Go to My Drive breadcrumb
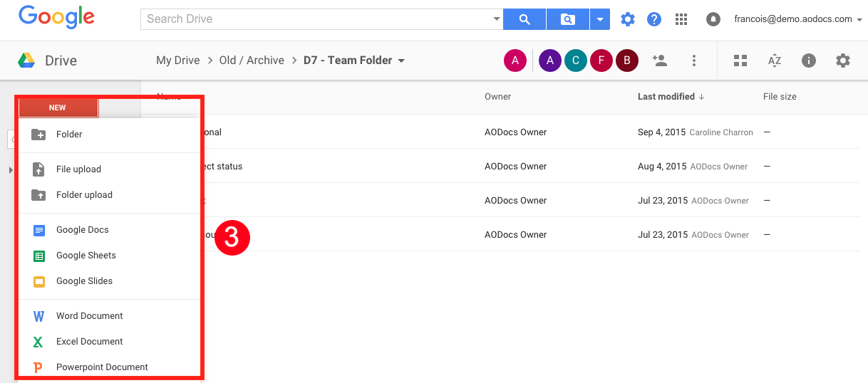Screen dimensions: 868x383 click(x=178, y=61)
